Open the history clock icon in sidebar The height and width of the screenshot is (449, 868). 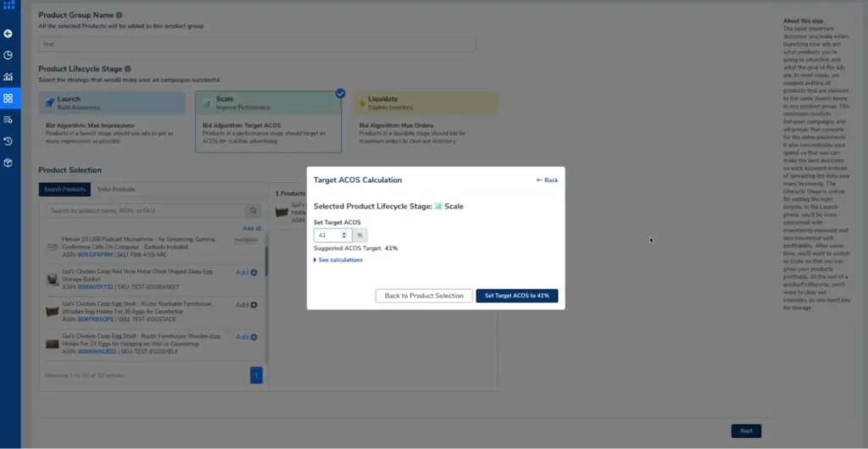pos(8,141)
